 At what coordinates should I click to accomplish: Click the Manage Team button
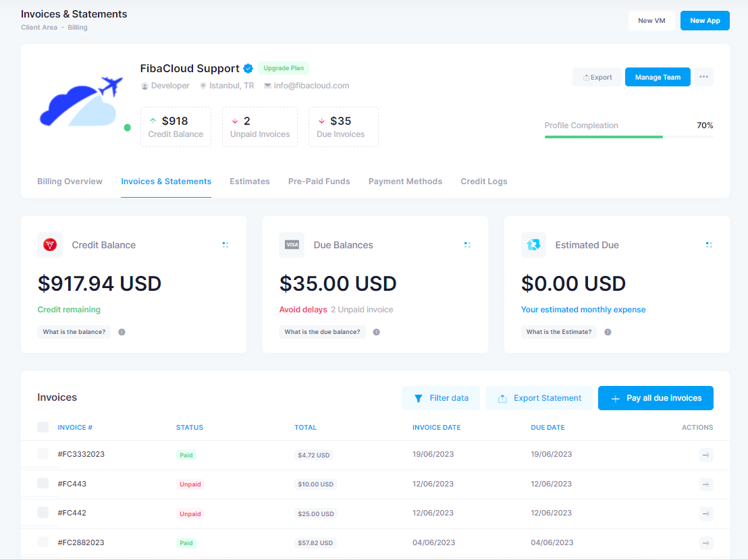pyautogui.click(x=658, y=77)
